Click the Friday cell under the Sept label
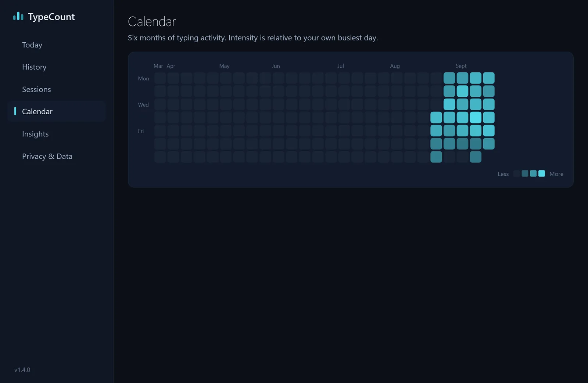 pos(462,130)
